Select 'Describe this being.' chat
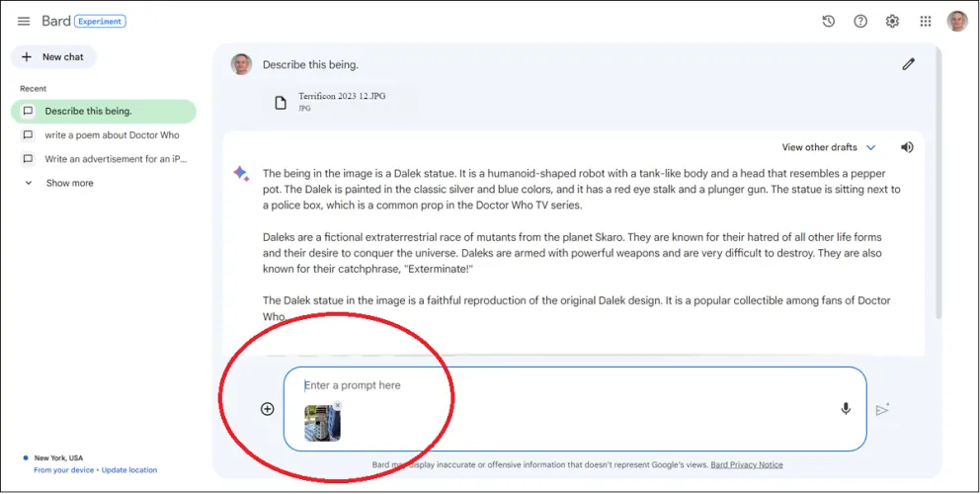The height and width of the screenshot is (494, 980). [103, 112]
